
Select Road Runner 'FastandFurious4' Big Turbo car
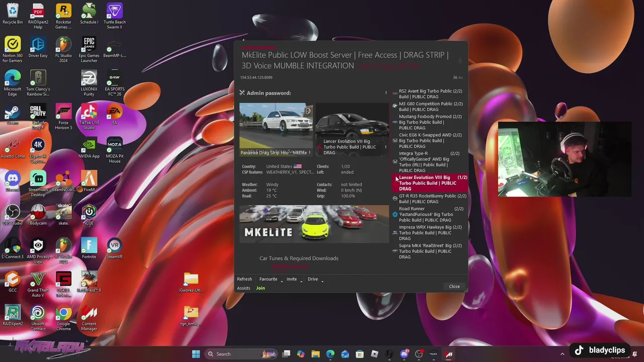(x=429, y=214)
